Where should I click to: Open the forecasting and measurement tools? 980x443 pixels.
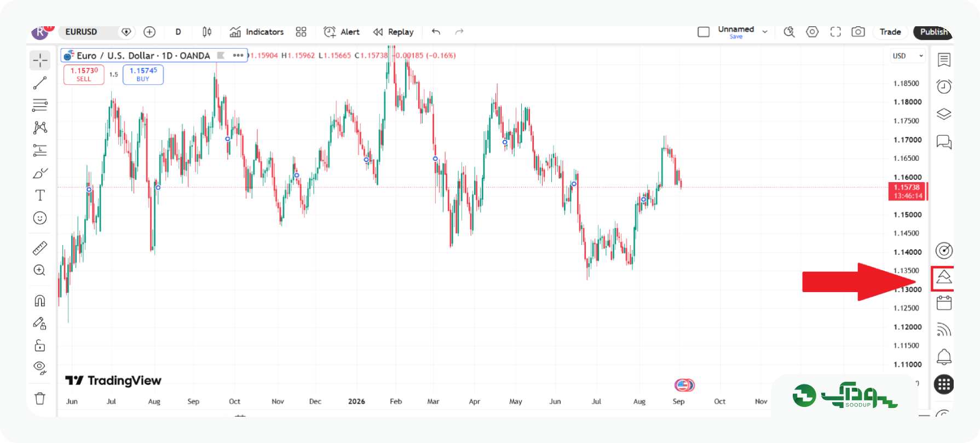(40, 150)
